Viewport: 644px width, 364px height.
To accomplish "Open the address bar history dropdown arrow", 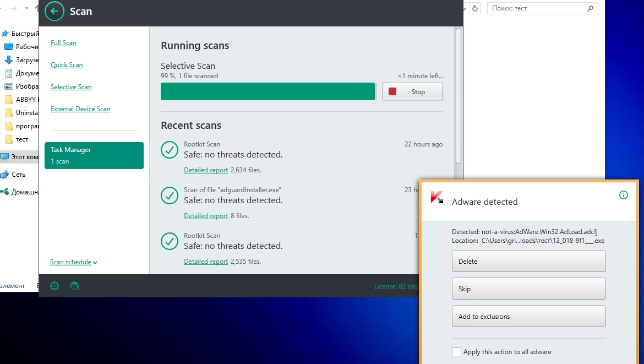I will click(x=466, y=9).
